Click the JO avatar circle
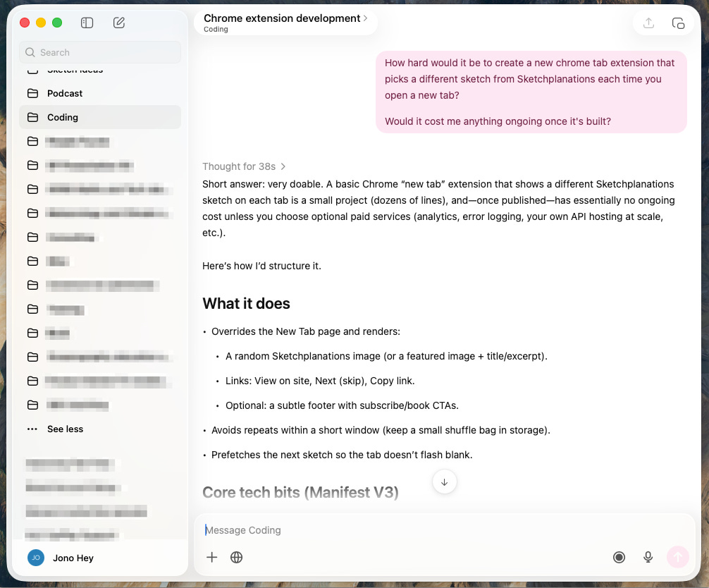709x588 pixels. click(x=36, y=558)
